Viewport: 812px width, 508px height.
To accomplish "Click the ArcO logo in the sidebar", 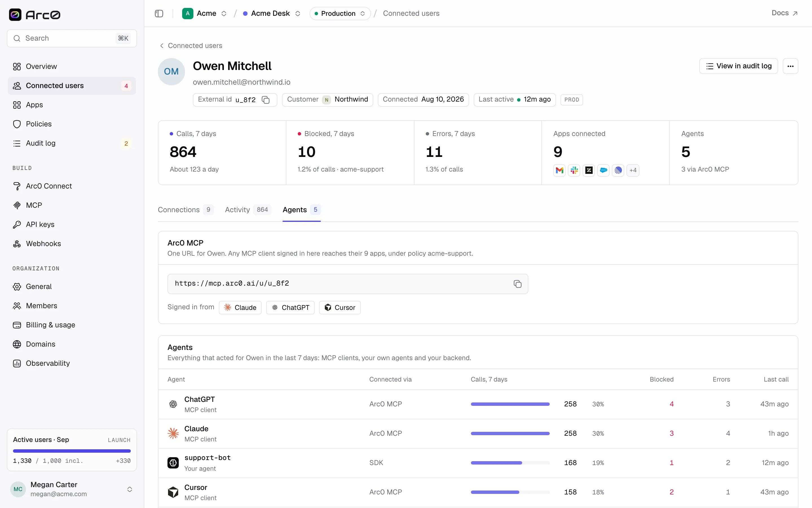I will click(35, 14).
